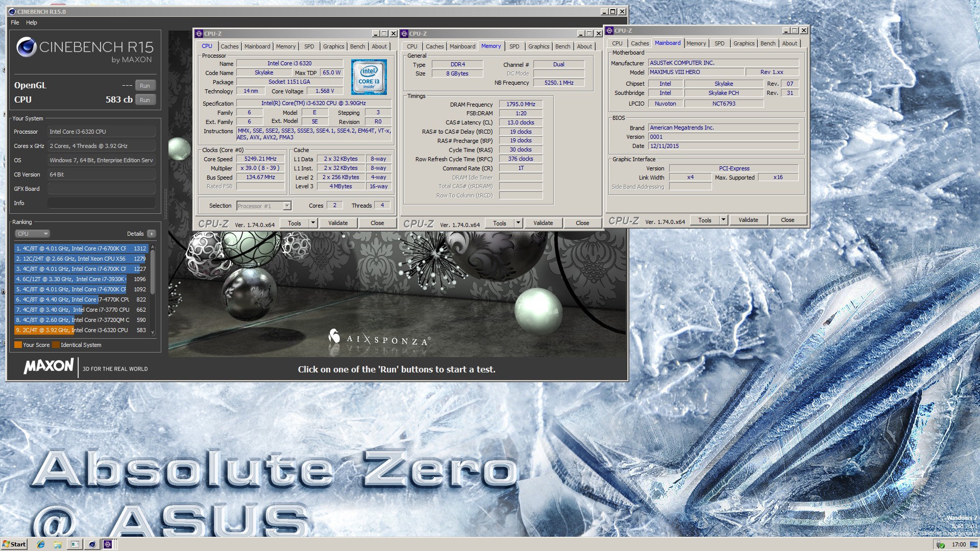Viewport: 980px width, 551px height.
Task: Click the Safely Remove Hardware tray icon
Action: (941, 545)
